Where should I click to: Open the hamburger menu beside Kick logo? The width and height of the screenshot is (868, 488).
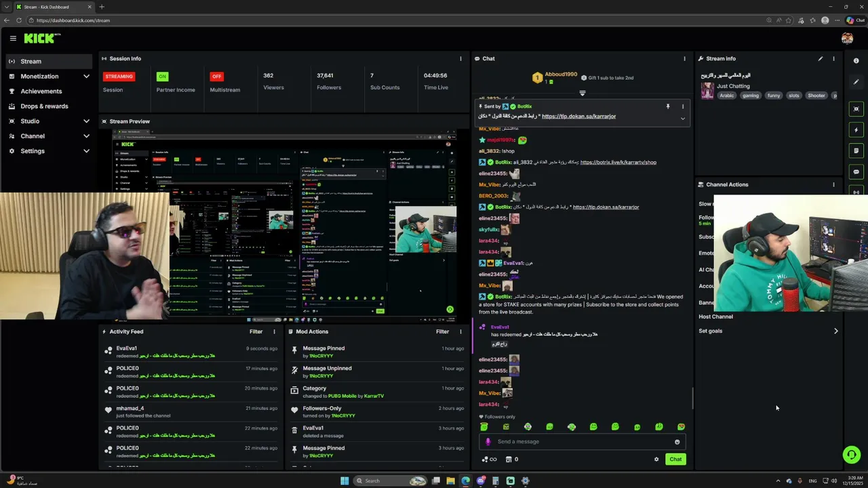tap(13, 39)
